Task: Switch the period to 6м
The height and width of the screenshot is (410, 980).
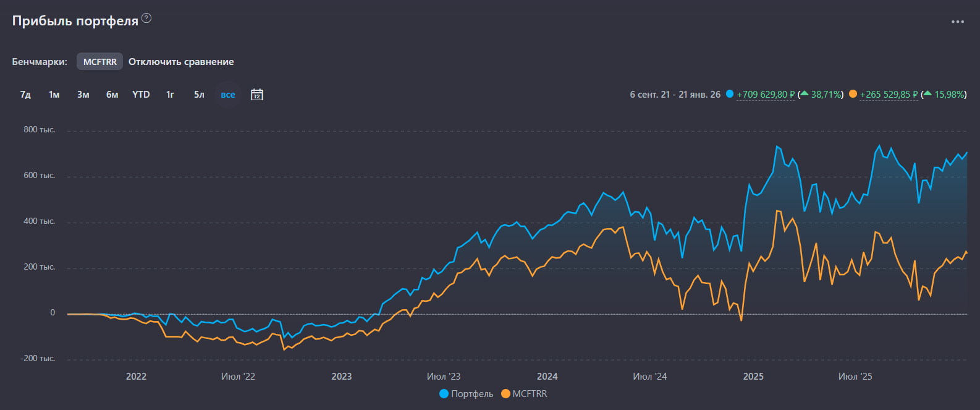Action: [x=112, y=95]
